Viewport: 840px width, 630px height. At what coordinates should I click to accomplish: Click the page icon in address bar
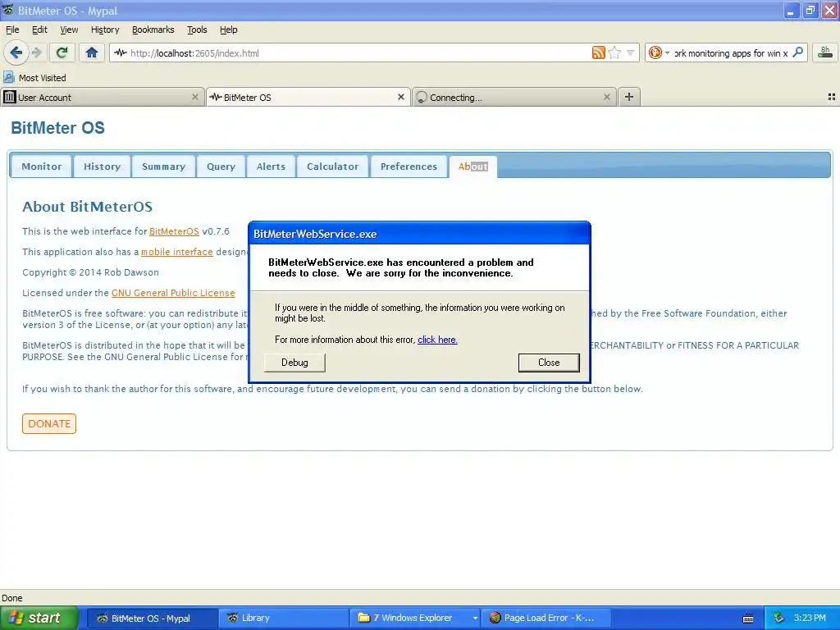pos(121,52)
